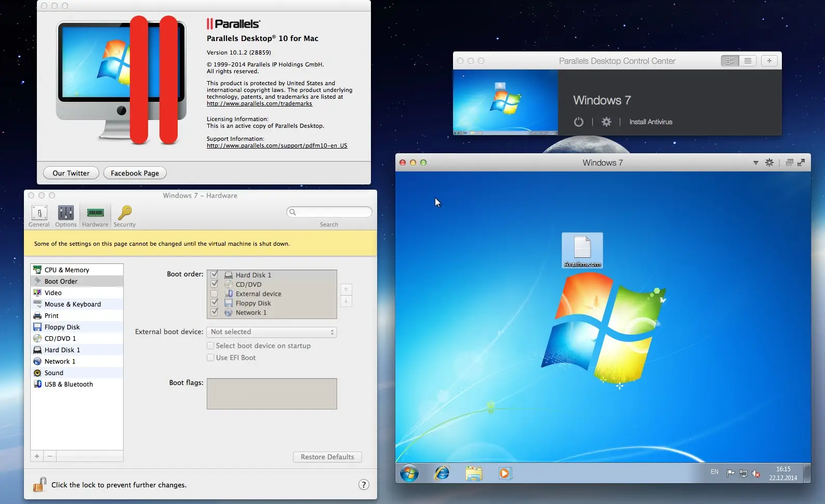Click the Facebook Page button
825x504 pixels.
135,173
